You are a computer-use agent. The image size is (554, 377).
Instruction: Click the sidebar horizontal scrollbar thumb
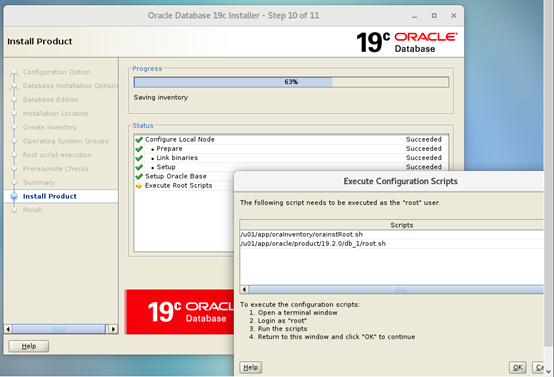pyautogui.click(x=59, y=329)
